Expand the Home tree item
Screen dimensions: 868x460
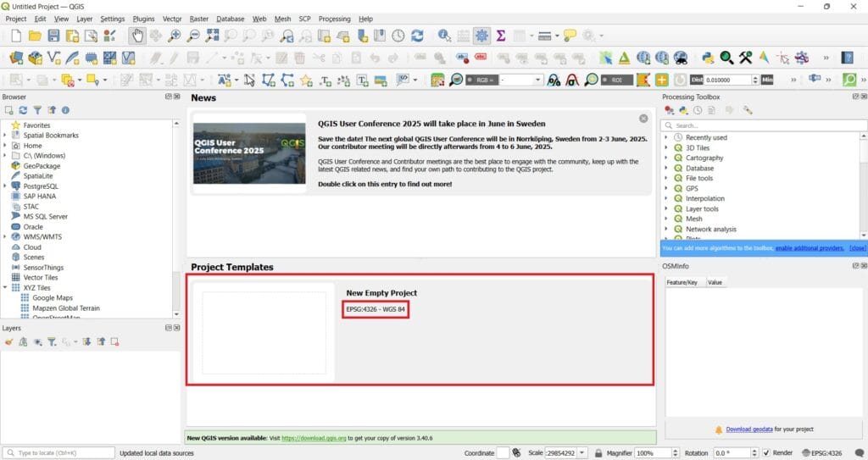point(5,146)
